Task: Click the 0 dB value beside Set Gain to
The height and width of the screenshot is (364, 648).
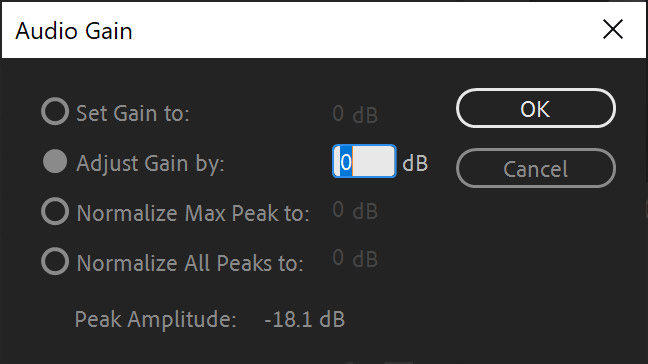Action: click(x=355, y=114)
